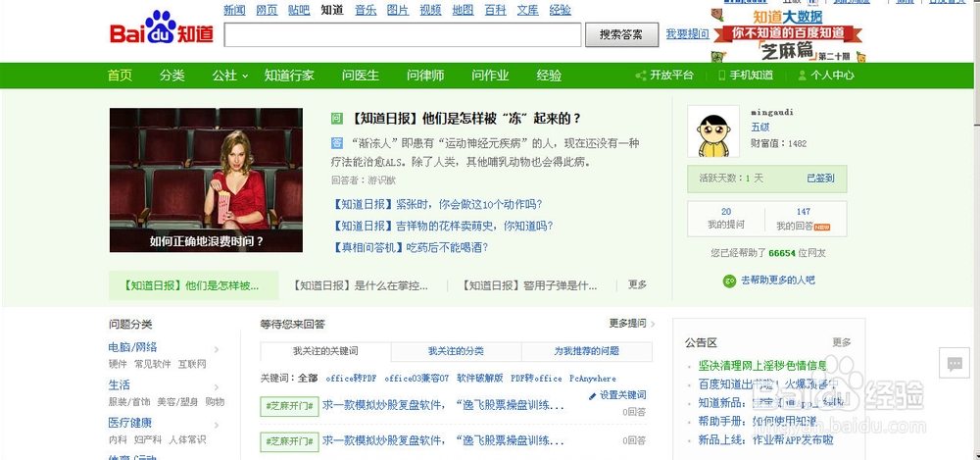Open the feedback chat bubble icon
Screen dimensions: 980x460
pyautogui.click(x=954, y=363)
